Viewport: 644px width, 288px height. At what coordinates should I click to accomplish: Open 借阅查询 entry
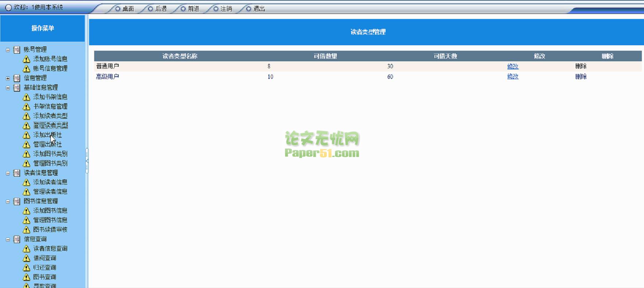click(x=45, y=258)
